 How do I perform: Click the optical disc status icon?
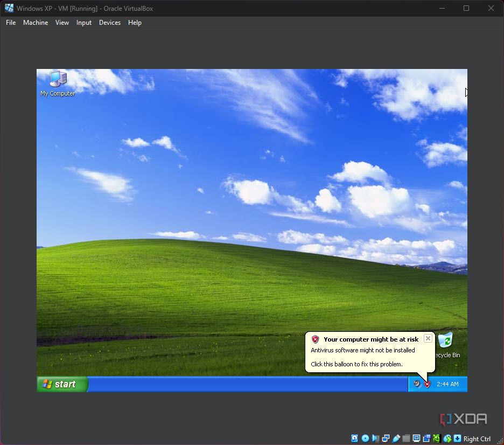pyautogui.click(x=366, y=438)
